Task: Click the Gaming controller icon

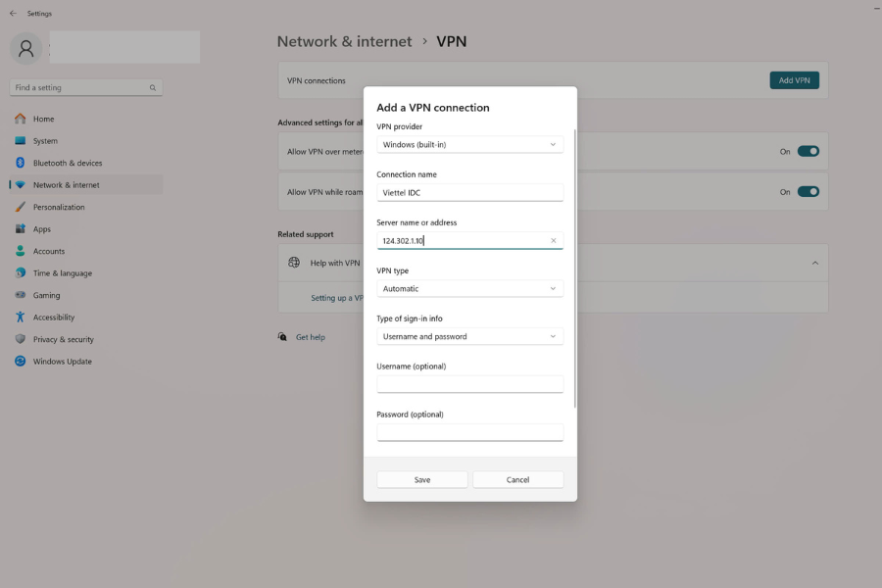Action: [x=20, y=295]
